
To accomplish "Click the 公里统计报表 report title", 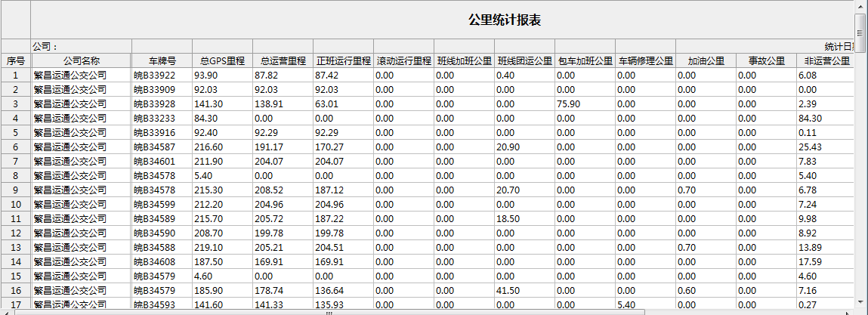I will (x=504, y=20).
